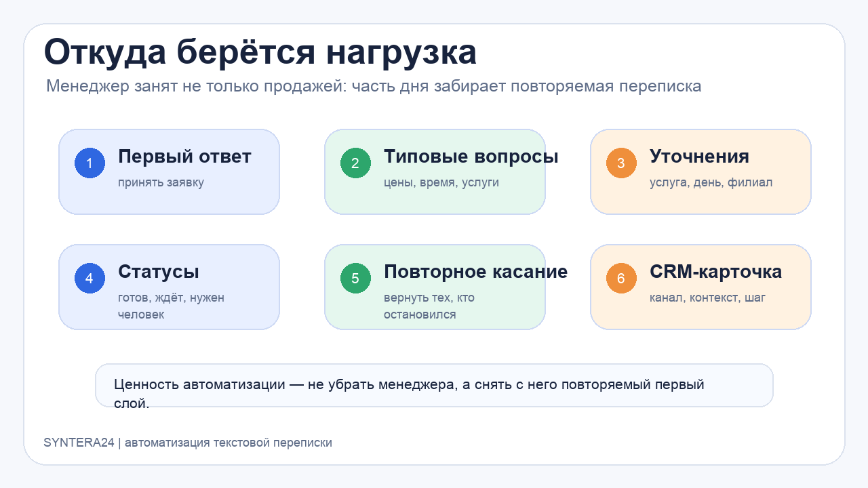The image size is (868, 488).
Task: Click the green number 5 circle
Action: click(x=355, y=279)
